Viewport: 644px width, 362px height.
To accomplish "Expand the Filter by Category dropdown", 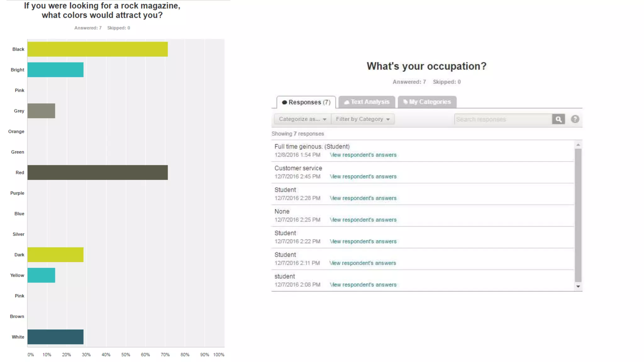I will click(363, 119).
